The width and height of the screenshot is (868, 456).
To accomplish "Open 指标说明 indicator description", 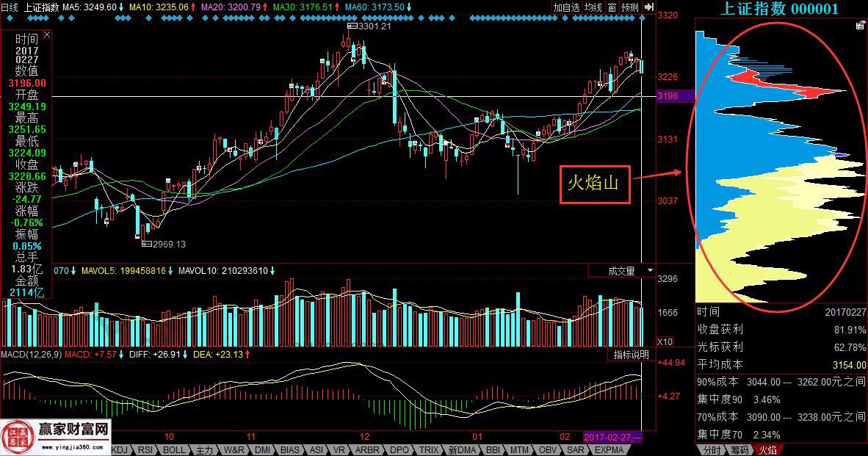I will (631, 355).
